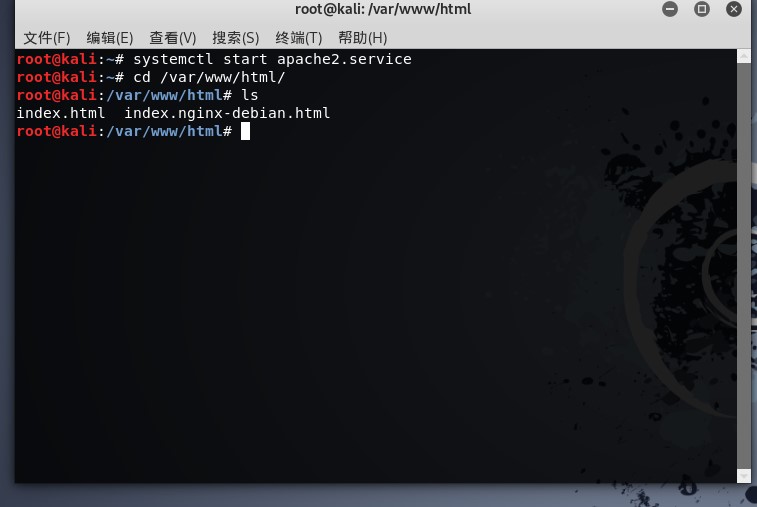Click the text index.nginx-debian.html
Image resolution: width=757 pixels, height=507 pixels.
pyautogui.click(x=227, y=113)
